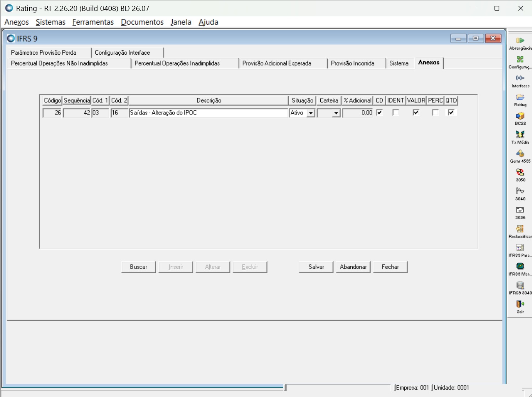Open the Ferramentas menu
This screenshot has width=532, height=397.
pos(93,22)
